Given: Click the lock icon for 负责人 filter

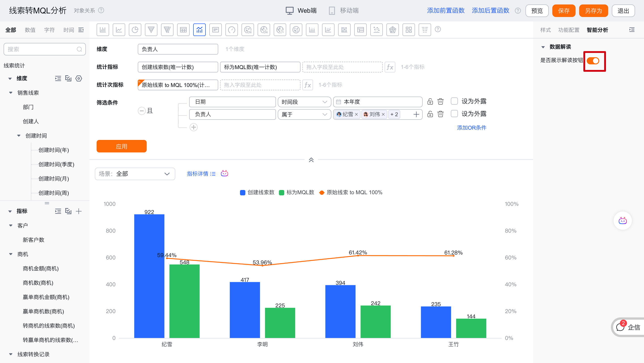Looking at the screenshot, I should pos(430,114).
